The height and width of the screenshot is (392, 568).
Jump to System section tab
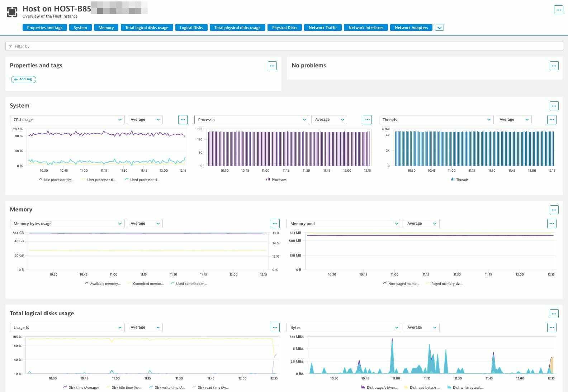(x=80, y=28)
